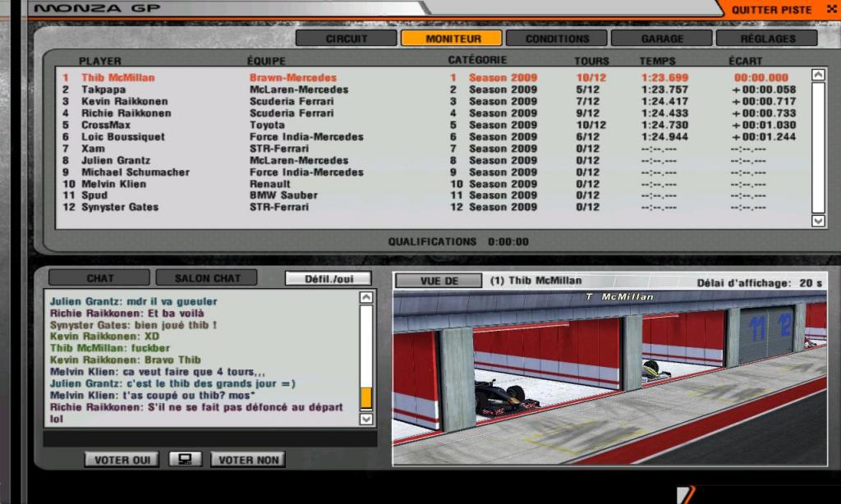Click the standings list scroll-down arrow
841x504 pixels.
pyautogui.click(x=818, y=220)
